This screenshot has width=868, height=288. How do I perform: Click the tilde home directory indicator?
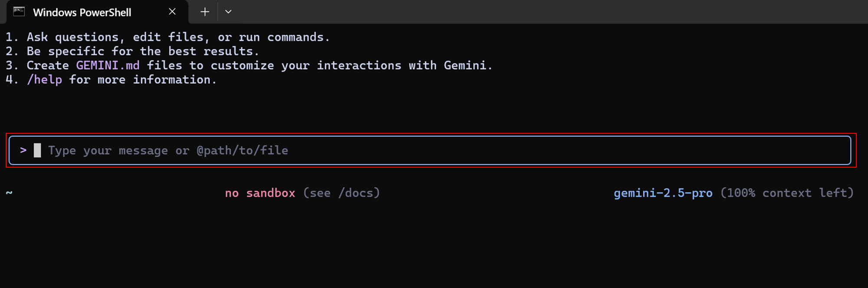point(9,192)
